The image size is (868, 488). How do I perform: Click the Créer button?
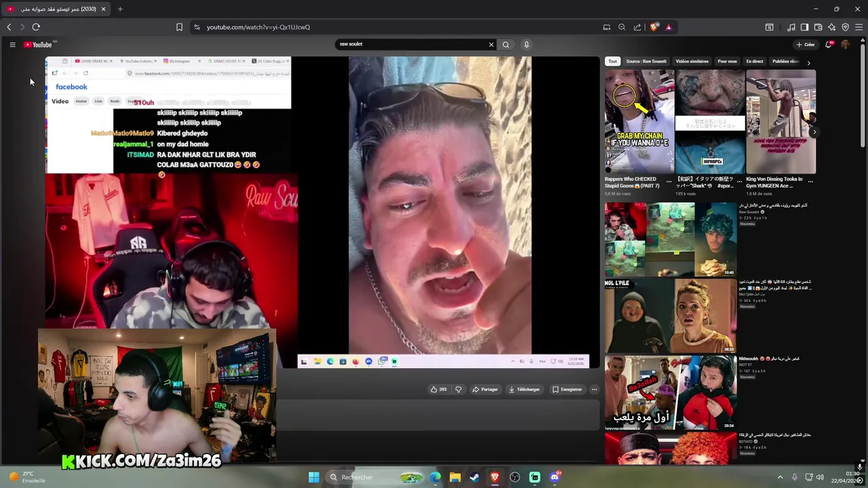(806, 45)
